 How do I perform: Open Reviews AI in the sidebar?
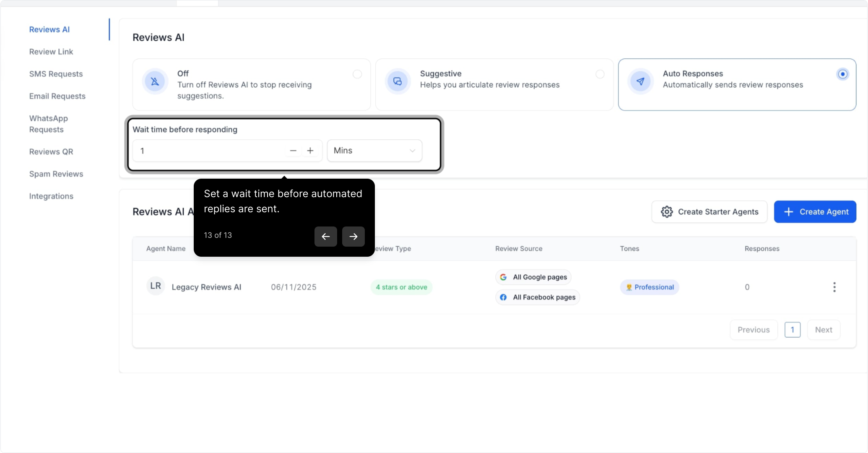(x=49, y=29)
